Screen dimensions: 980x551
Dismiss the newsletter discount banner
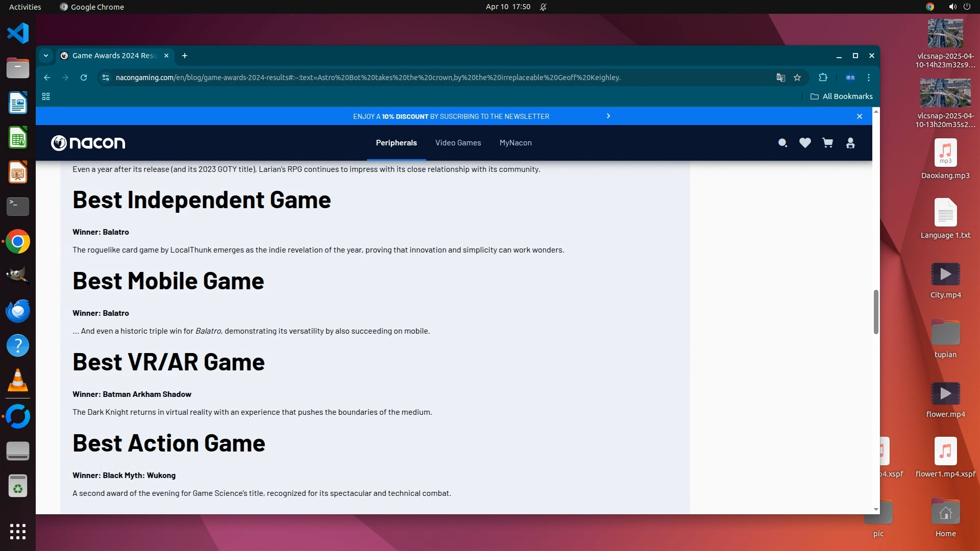pyautogui.click(x=860, y=116)
